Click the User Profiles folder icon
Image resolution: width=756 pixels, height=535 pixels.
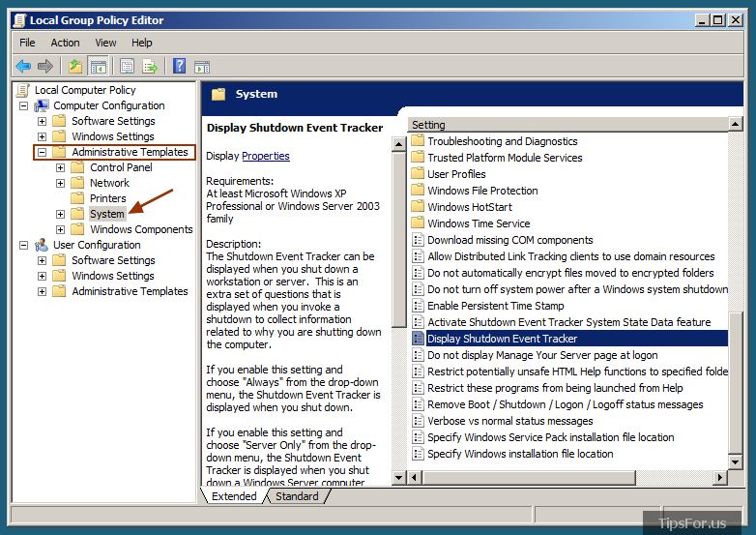(418, 174)
